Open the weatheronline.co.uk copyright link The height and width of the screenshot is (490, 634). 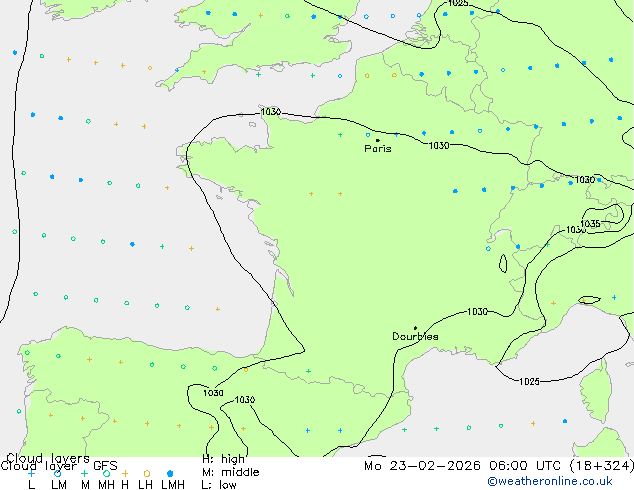point(550,481)
